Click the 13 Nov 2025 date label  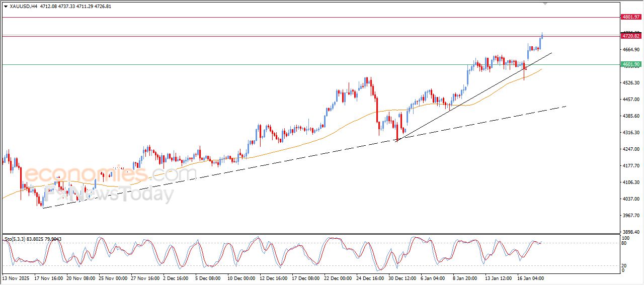click(x=17, y=278)
